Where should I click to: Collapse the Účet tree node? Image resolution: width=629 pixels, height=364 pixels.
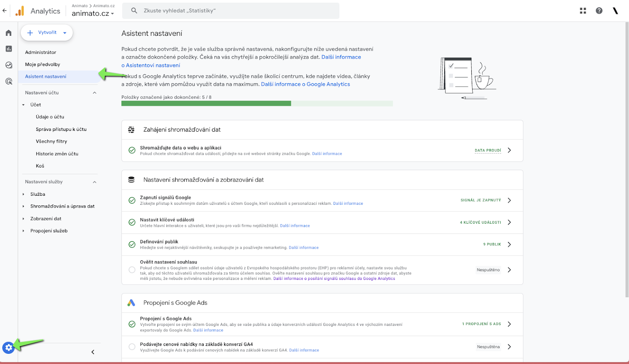24,105
